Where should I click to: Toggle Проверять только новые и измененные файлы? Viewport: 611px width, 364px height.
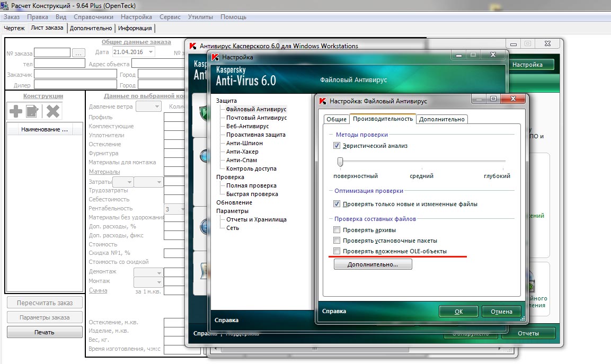tap(337, 204)
